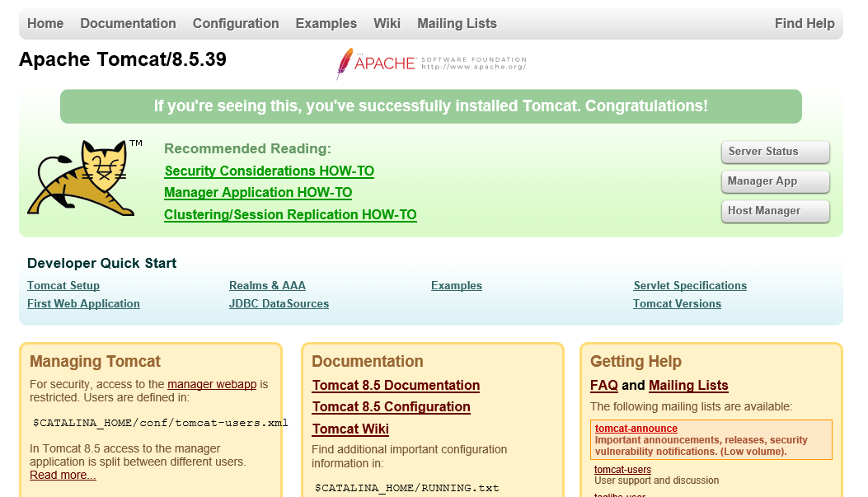The image size is (868, 497).
Task: Click the Recommended Reading: heading
Action: point(247,149)
